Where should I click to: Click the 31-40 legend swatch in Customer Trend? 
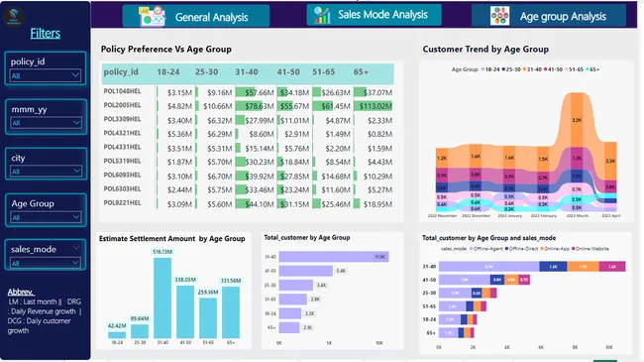(x=525, y=69)
